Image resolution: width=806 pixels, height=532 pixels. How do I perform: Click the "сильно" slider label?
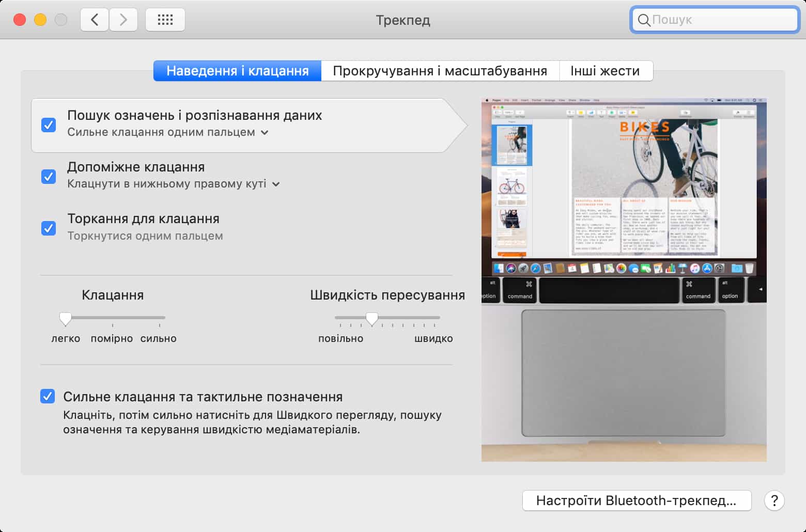159,339
